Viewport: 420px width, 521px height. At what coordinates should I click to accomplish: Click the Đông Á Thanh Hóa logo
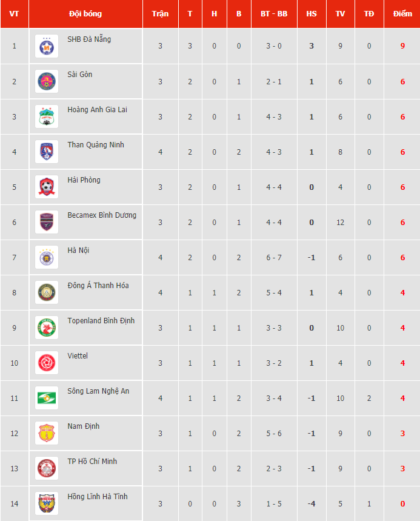click(47, 292)
